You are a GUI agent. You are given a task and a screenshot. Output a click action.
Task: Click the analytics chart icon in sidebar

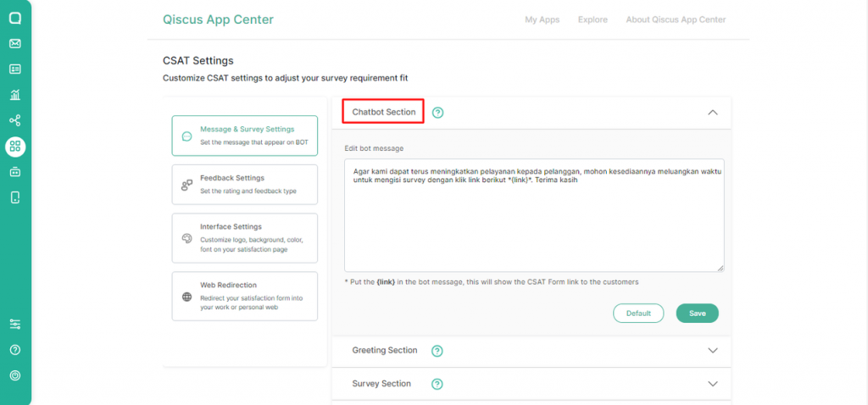(15, 95)
